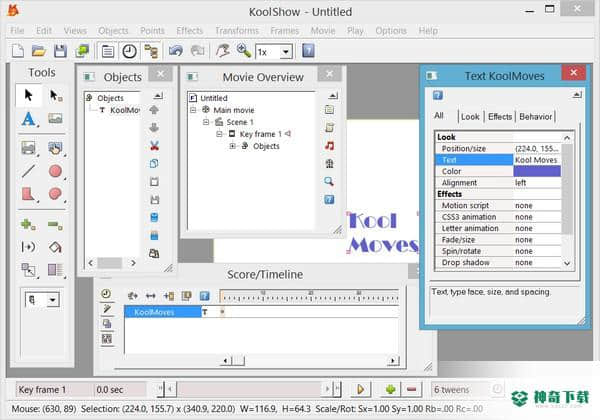Copy object in Objects panel
The image size is (600, 420).
(154, 164)
